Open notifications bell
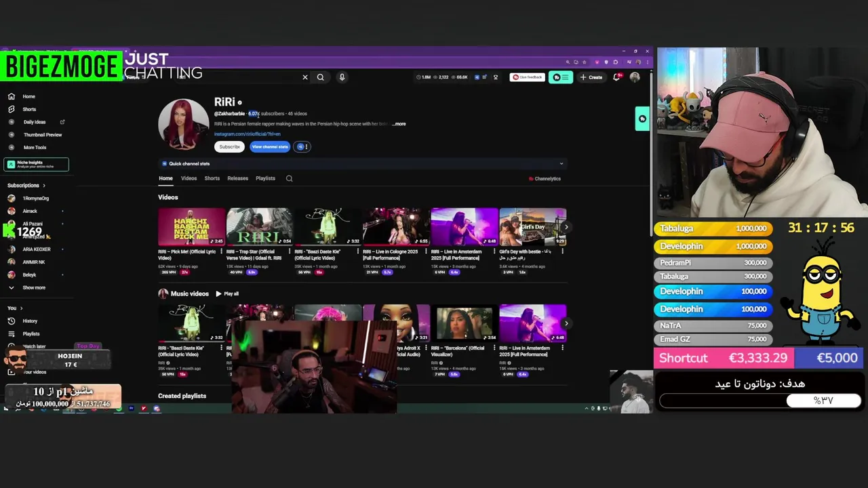 click(x=616, y=77)
